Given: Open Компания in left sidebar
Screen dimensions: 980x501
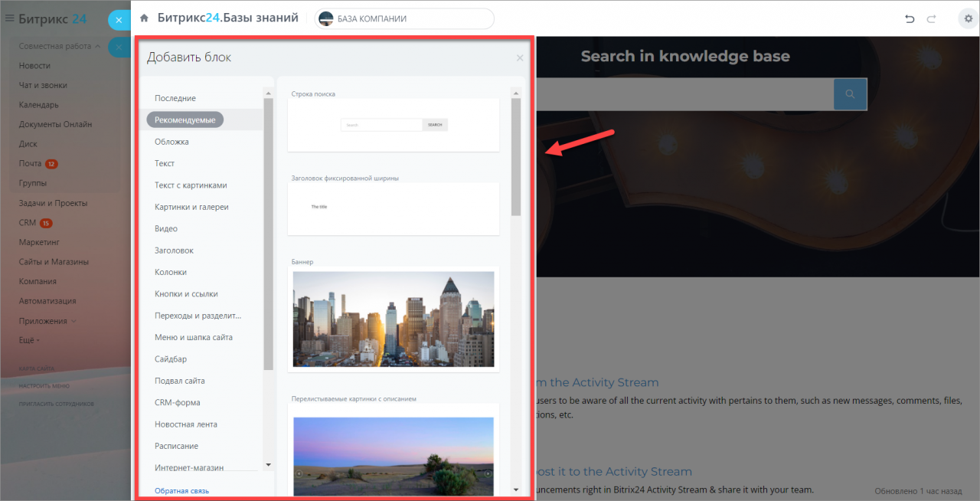Looking at the screenshot, I should 38,281.
